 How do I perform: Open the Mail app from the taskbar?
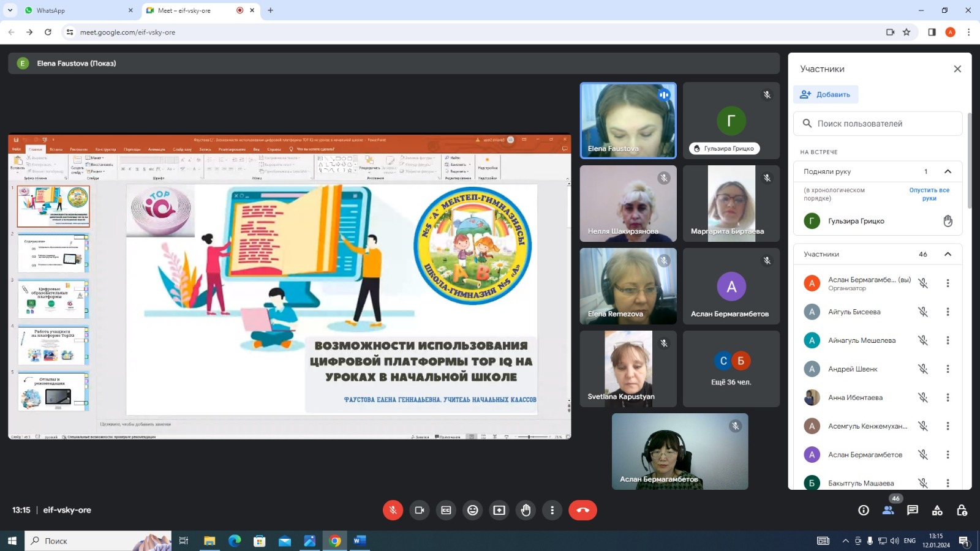point(285,541)
